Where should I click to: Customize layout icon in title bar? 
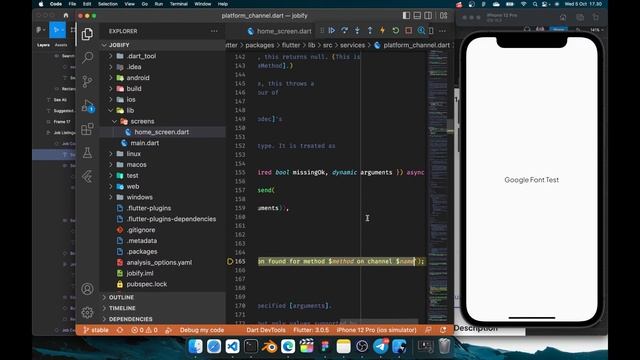444,16
